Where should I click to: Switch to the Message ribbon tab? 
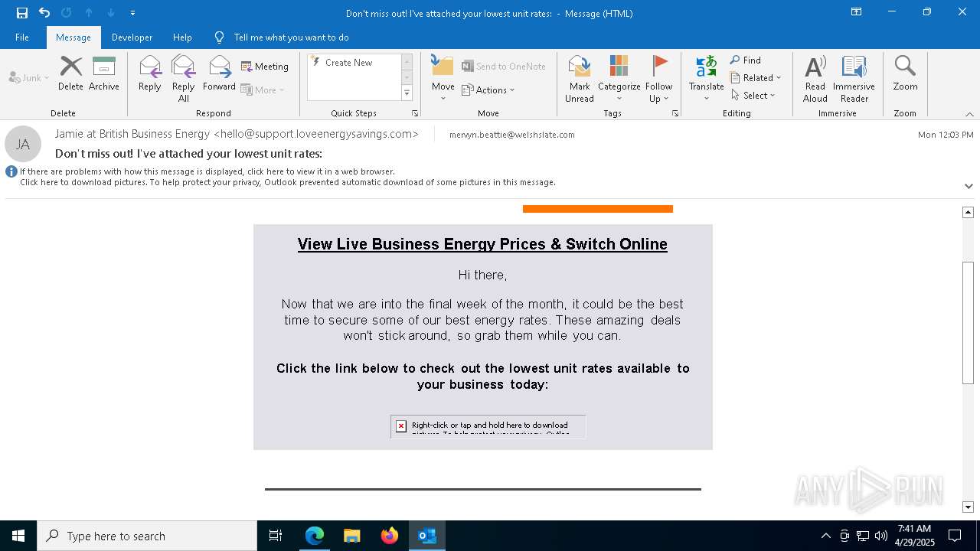73,37
